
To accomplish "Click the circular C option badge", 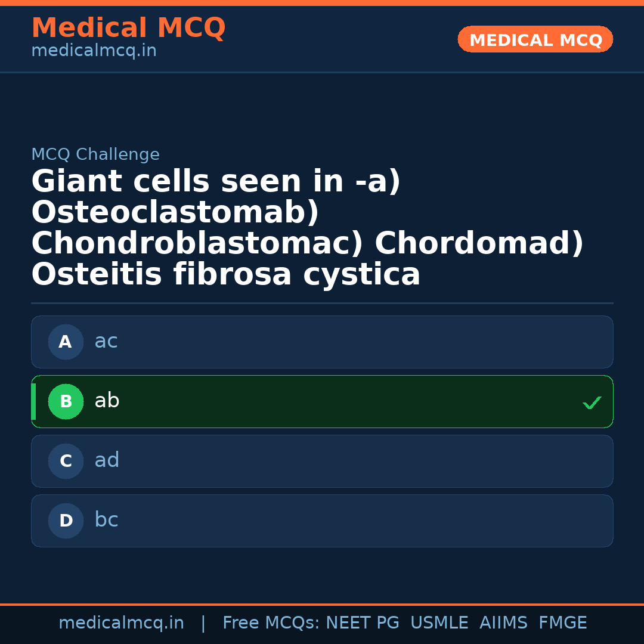I will 66,461.
